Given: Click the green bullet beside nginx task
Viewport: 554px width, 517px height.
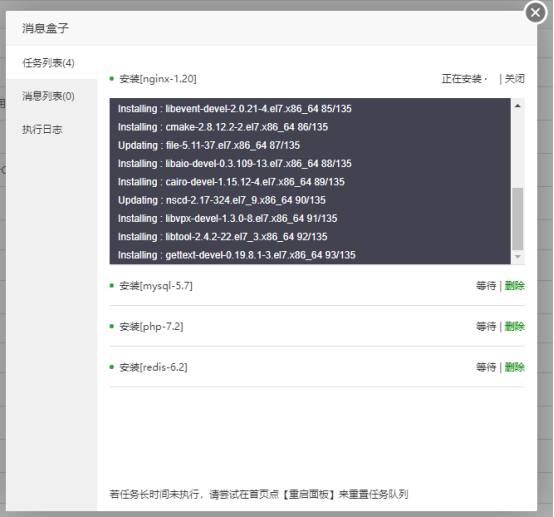Looking at the screenshot, I should [112, 78].
